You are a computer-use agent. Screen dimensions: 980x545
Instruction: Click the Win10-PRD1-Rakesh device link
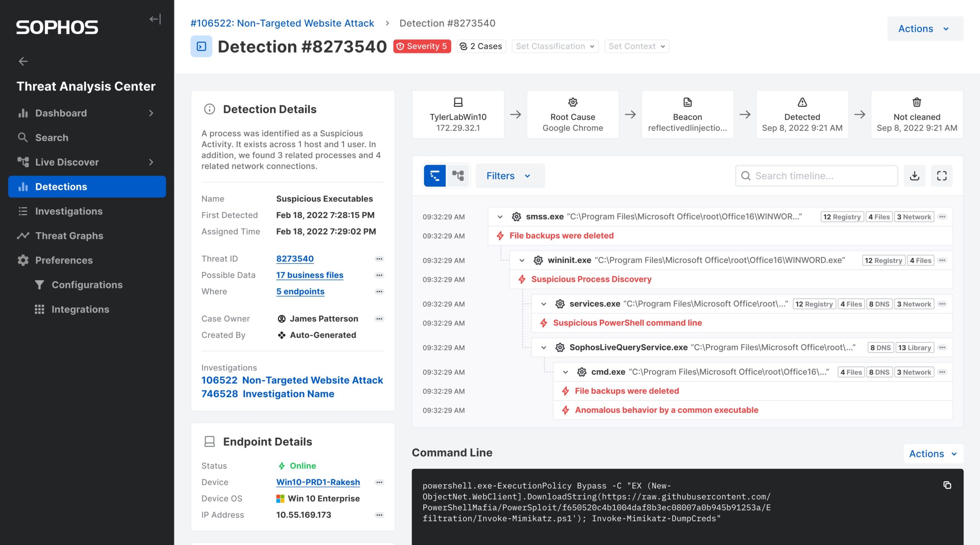318,482
